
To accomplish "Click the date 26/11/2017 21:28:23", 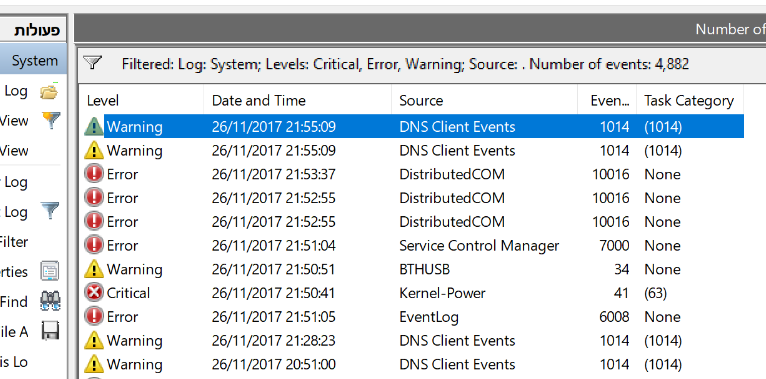I will [x=274, y=340].
